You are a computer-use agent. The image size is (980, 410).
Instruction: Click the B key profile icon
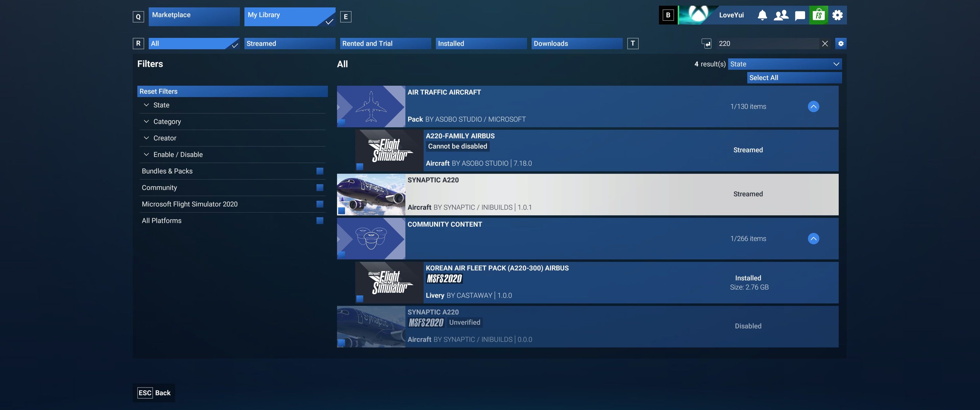[668, 15]
